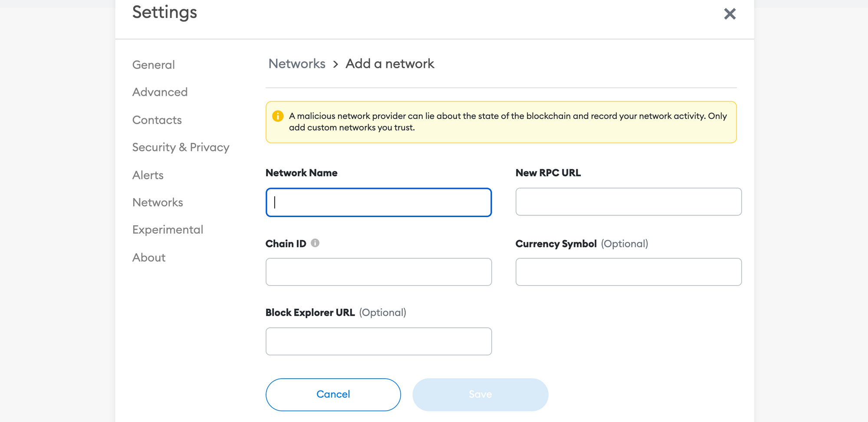This screenshot has height=422, width=868.
Task: Click the breadcrumb chevron arrow
Action: [x=335, y=64]
